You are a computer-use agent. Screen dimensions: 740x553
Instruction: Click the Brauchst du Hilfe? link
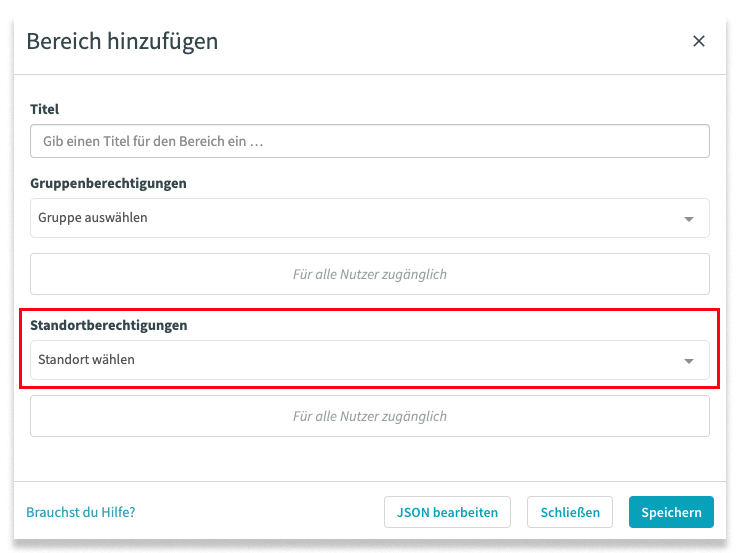[x=80, y=512]
